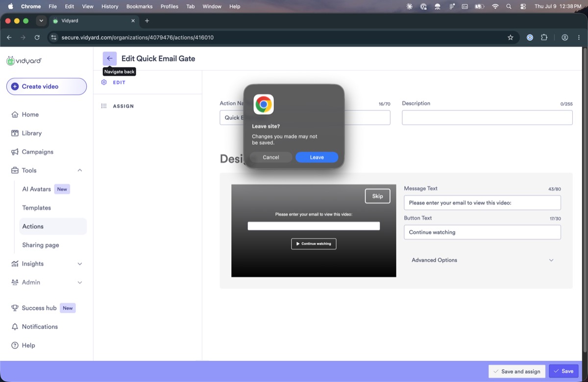The image size is (588, 382).
Task: Click the Navigate back arrow button
Action: pyautogui.click(x=110, y=58)
